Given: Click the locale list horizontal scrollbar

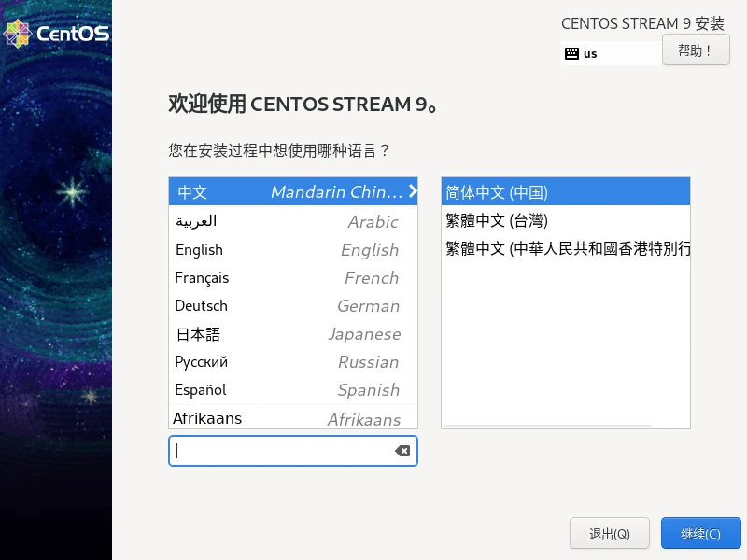Looking at the screenshot, I should (548, 426).
